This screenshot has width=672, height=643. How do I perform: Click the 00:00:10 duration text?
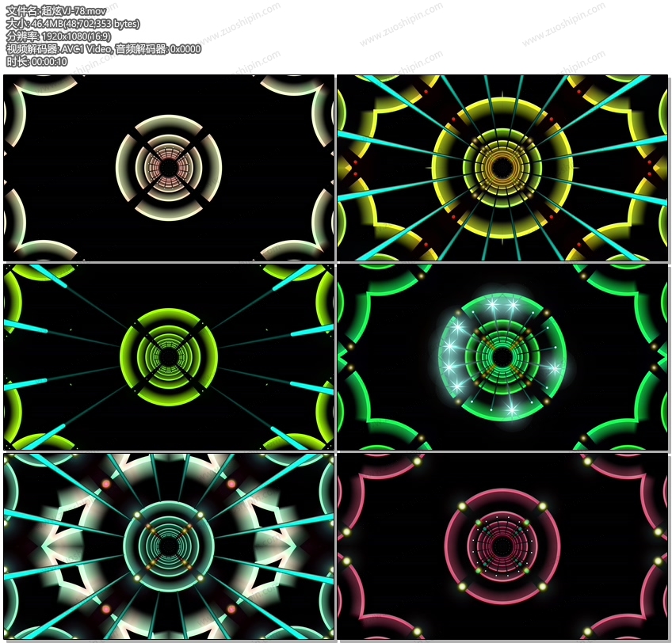[x=48, y=62]
